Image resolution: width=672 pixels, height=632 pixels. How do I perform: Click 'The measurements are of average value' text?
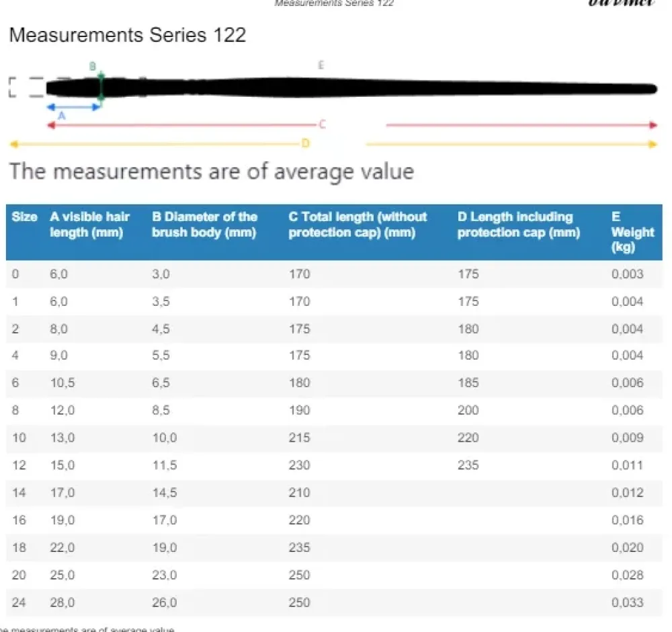coord(212,171)
